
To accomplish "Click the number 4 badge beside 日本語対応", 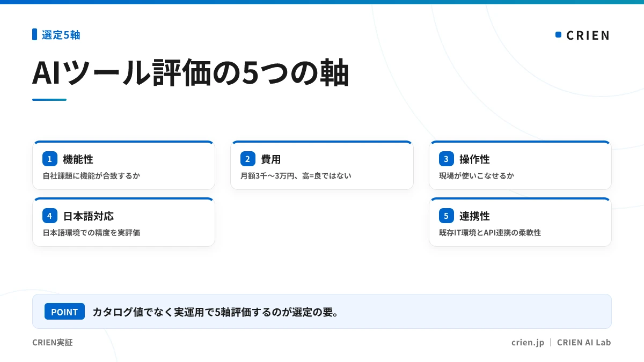I will (49, 216).
